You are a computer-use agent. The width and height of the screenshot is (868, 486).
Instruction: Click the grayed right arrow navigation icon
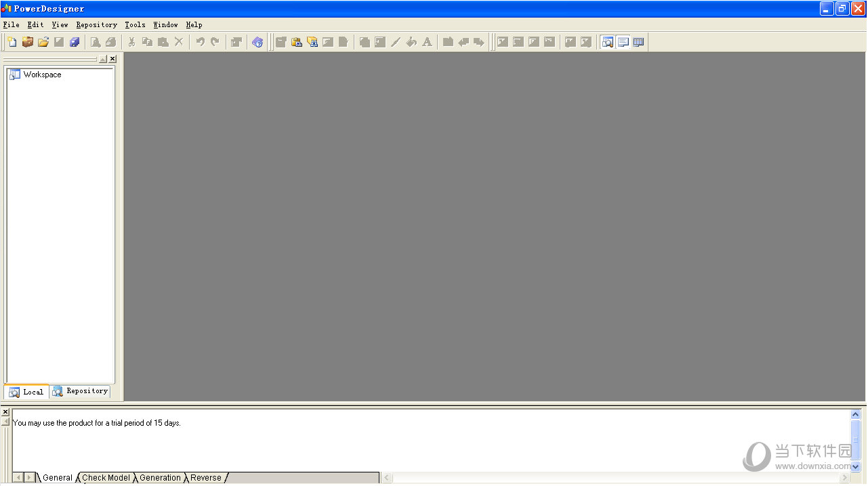point(479,42)
